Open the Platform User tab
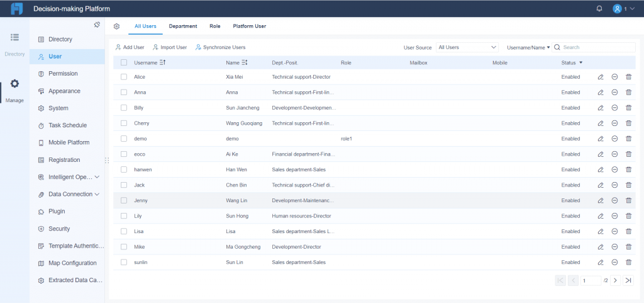This screenshot has height=303, width=644. 249,26
